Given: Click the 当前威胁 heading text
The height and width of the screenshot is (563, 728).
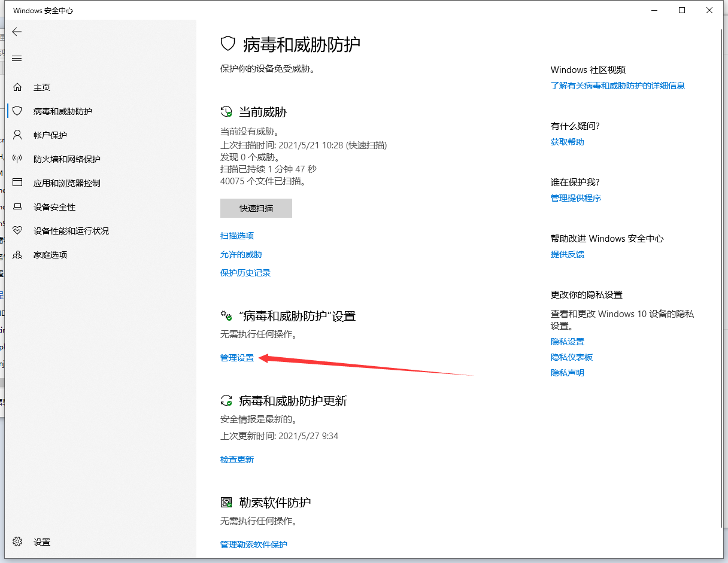Looking at the screenshot, I should coord(263,112).
